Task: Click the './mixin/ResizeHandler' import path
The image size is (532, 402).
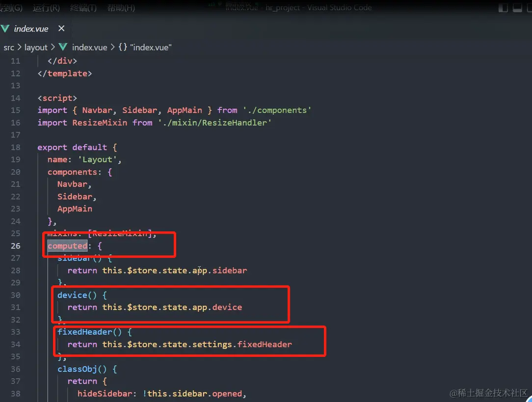Action: pos(215,123)
